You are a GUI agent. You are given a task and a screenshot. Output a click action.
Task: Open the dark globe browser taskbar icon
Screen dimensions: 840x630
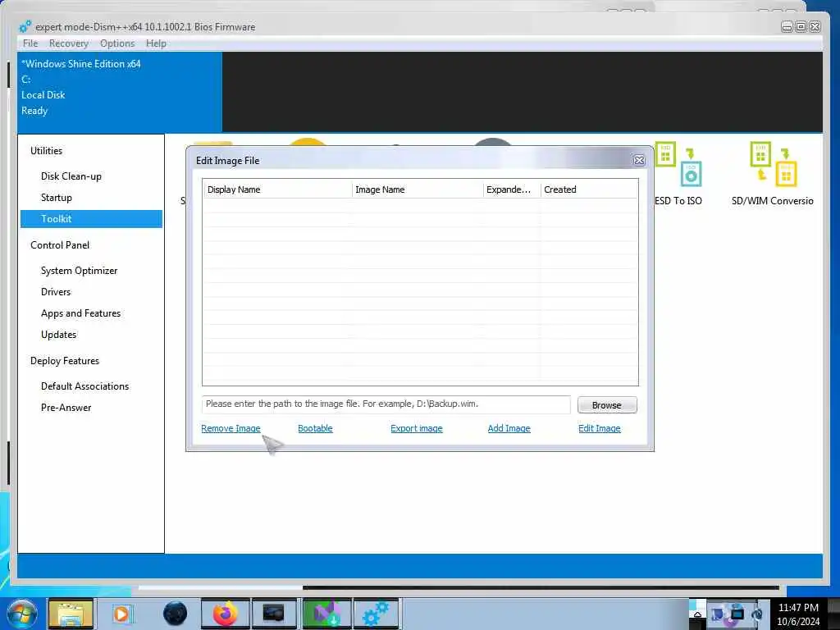tap(175, 614)
